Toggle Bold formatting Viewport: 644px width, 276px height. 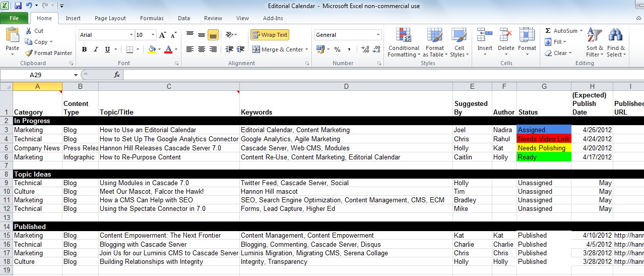coord(84,49)
